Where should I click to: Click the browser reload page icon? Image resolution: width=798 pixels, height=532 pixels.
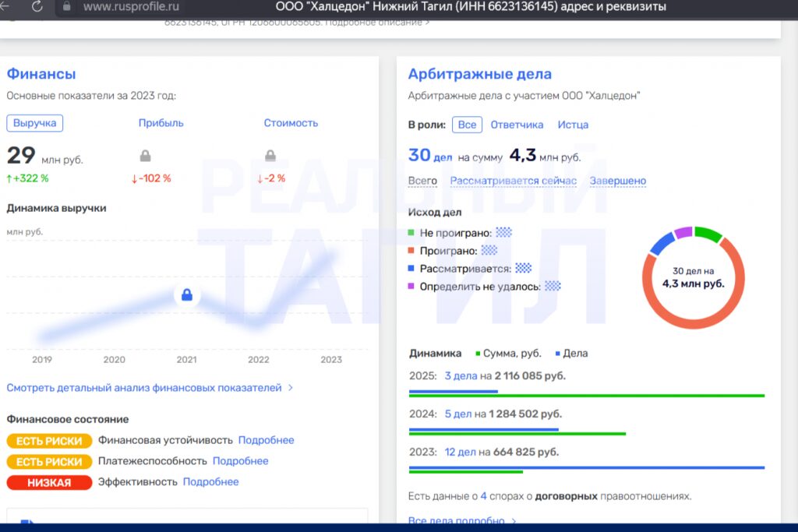(37, 7)
